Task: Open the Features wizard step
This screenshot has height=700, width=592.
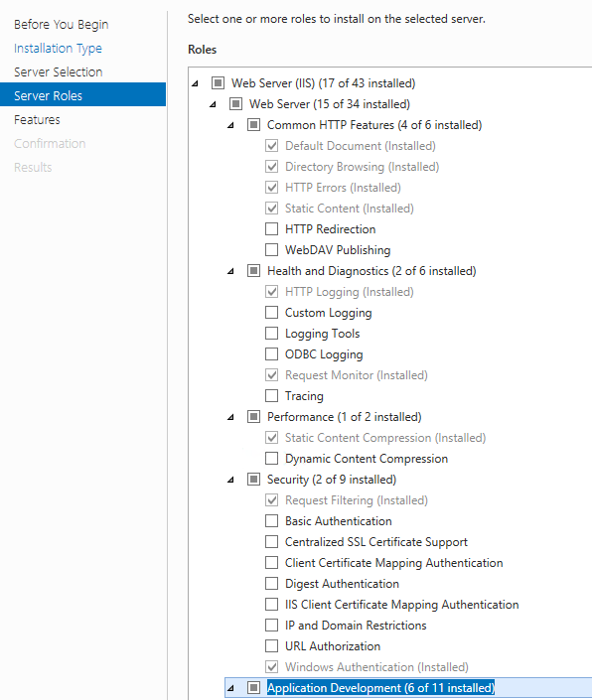Action: [37, 119]
